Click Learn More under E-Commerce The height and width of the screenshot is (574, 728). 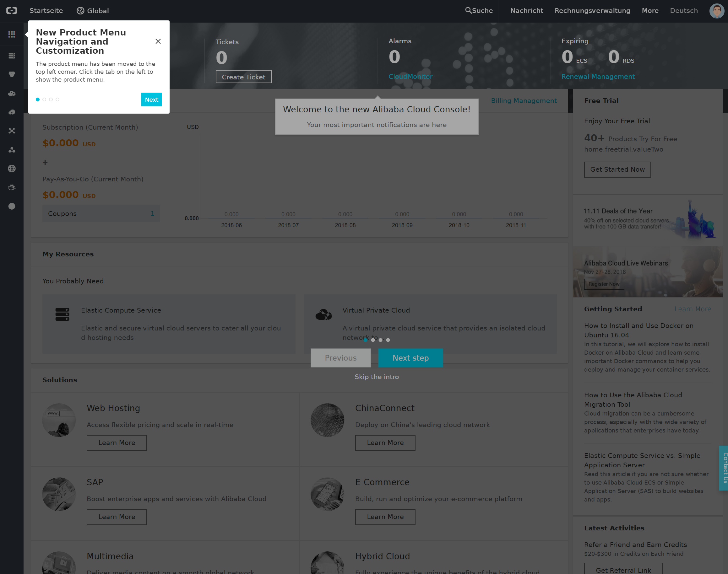pos(385,517)
